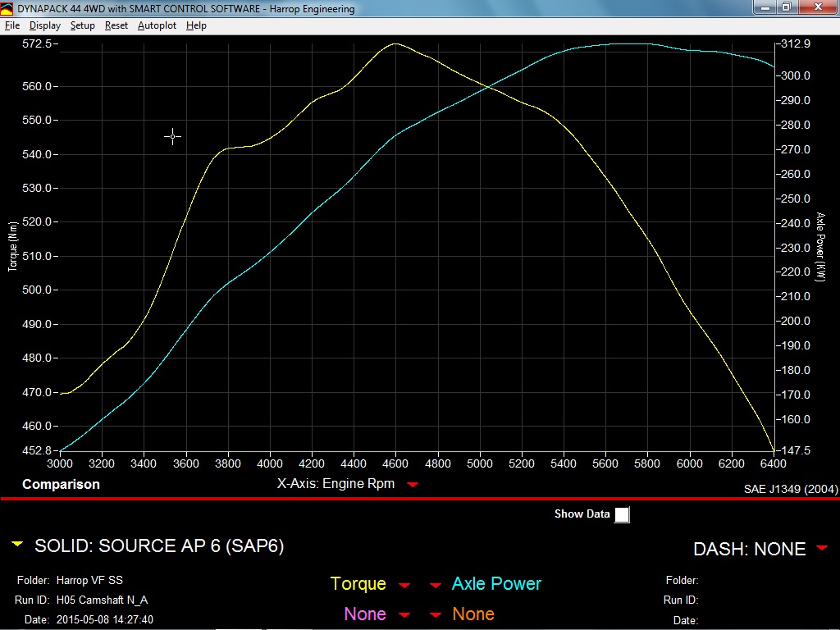840x630 pixels.
Task: Restore down the Dynapack window
Action: 786,7
